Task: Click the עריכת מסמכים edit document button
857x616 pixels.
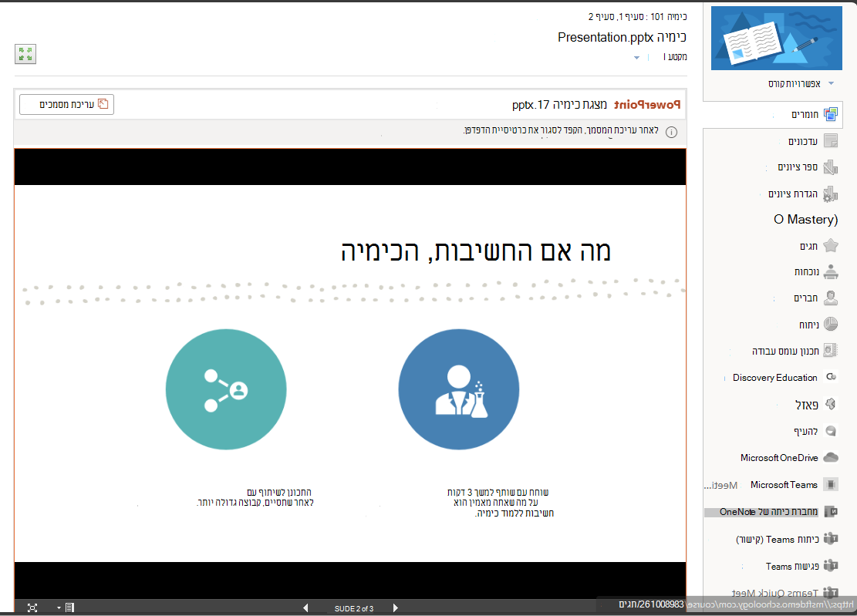Action: (x=66, y=104)
